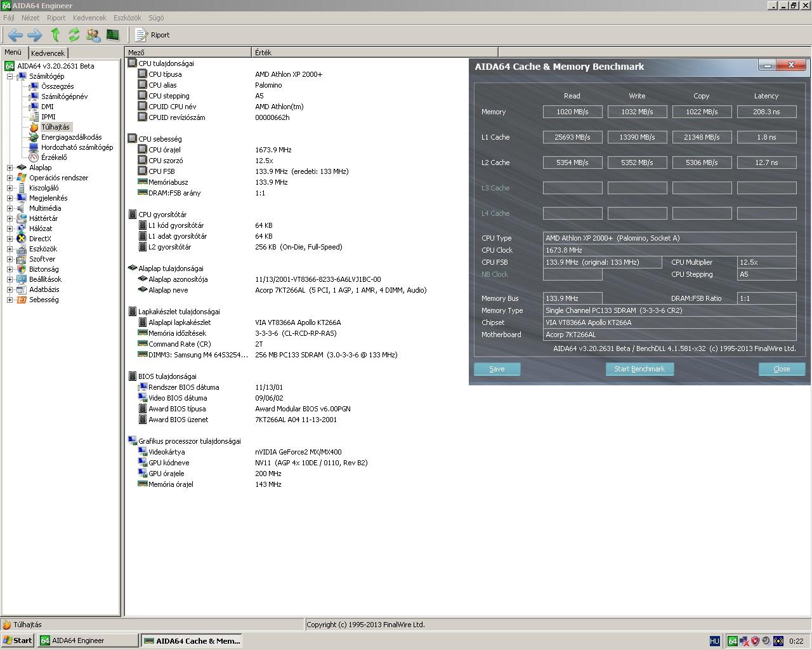Click the clock showing 0:22
The image size is (812, 650).
click(796, 641)
